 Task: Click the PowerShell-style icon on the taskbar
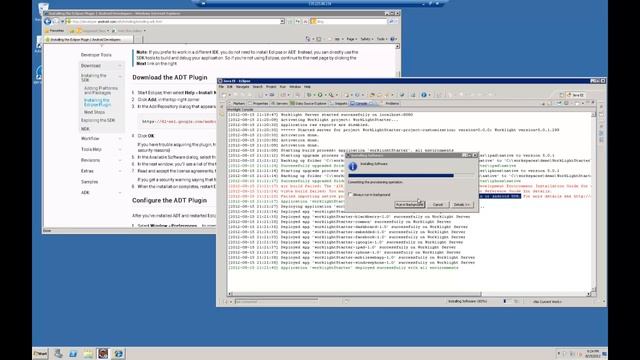point(73,353)
